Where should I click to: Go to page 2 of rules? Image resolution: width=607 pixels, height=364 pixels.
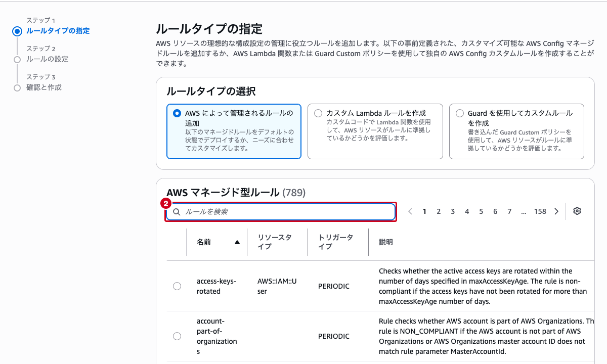[x=439, y=211]
